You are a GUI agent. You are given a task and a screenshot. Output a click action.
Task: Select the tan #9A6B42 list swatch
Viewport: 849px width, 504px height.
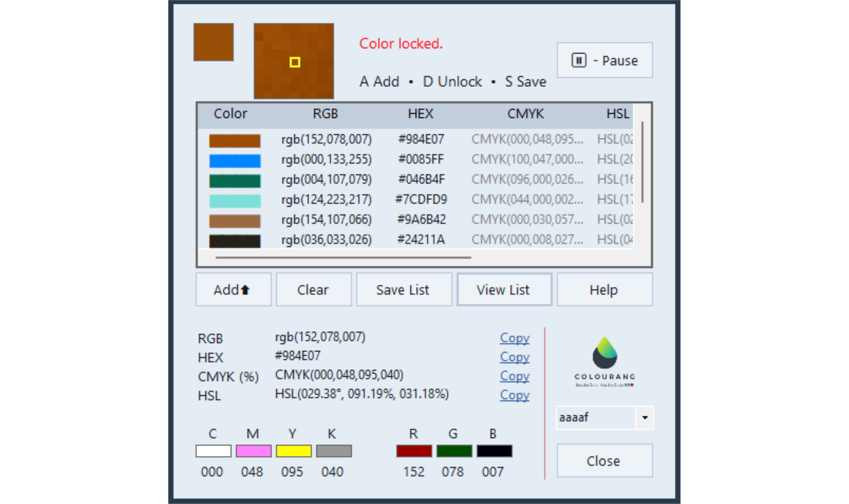point(235,221)
